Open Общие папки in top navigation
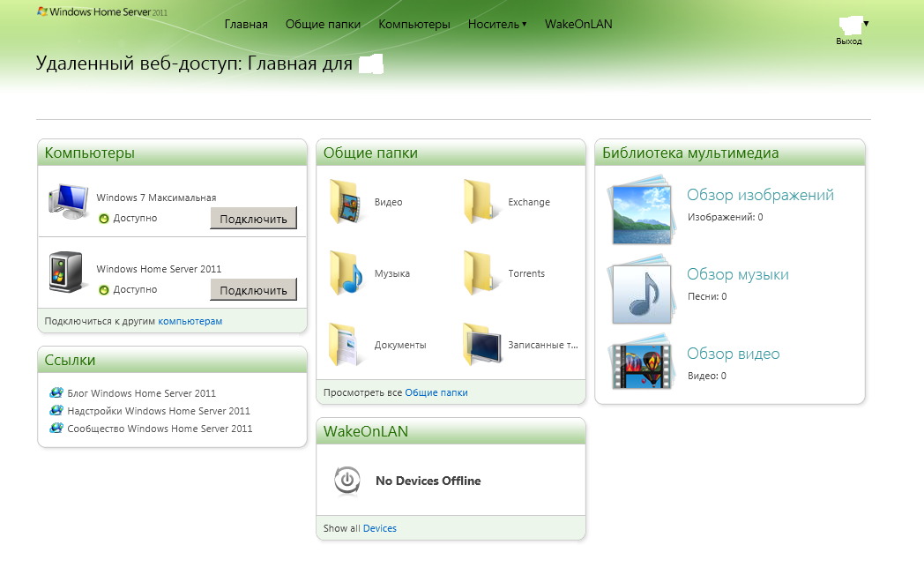924x567 pixels. [323, 24]
